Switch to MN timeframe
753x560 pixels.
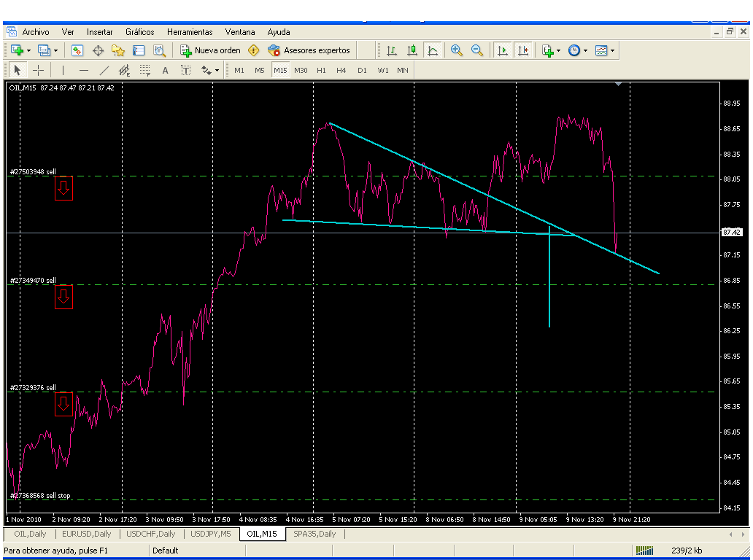tap(403, 71)
